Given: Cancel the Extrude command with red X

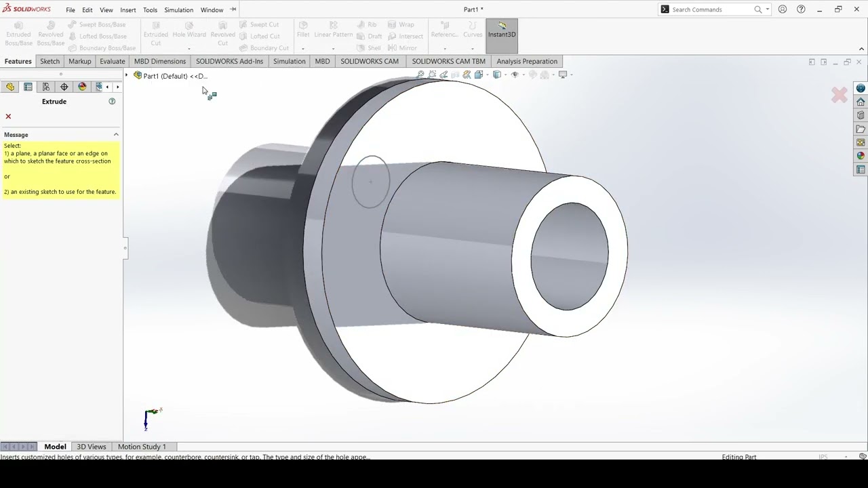Looking at the screenshot, I should pyautogui.click(x=8, y=117).
